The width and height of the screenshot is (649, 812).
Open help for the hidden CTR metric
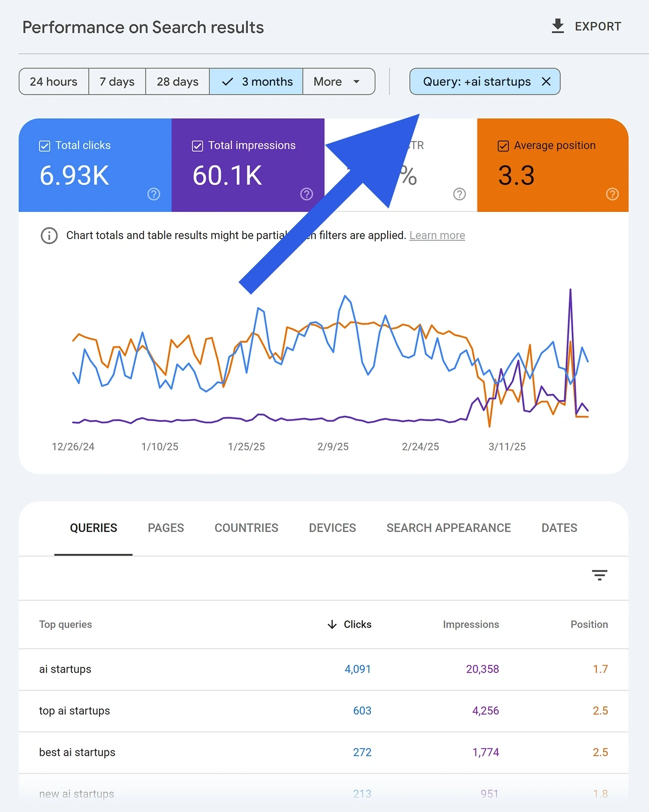point(459,194)
